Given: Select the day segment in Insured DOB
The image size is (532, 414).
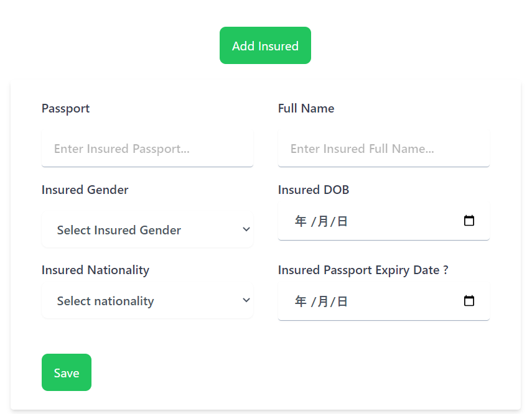Looking at the screenshot, I should pos(342,221).
